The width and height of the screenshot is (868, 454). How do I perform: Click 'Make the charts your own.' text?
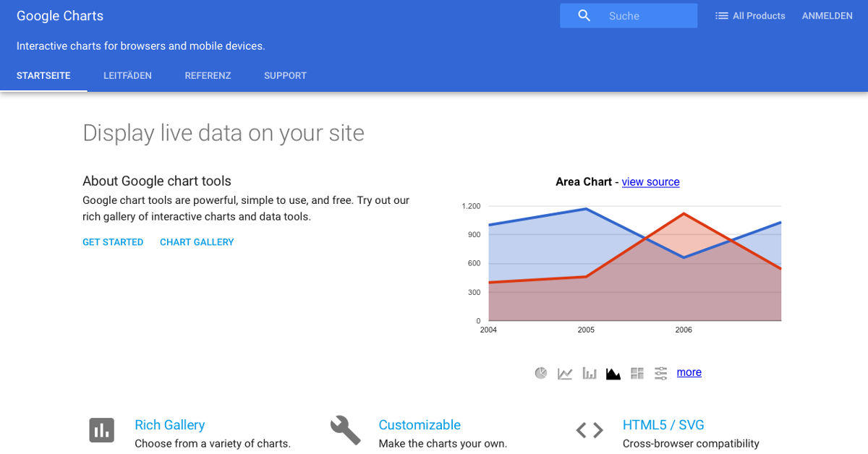[x=443, y=444]
